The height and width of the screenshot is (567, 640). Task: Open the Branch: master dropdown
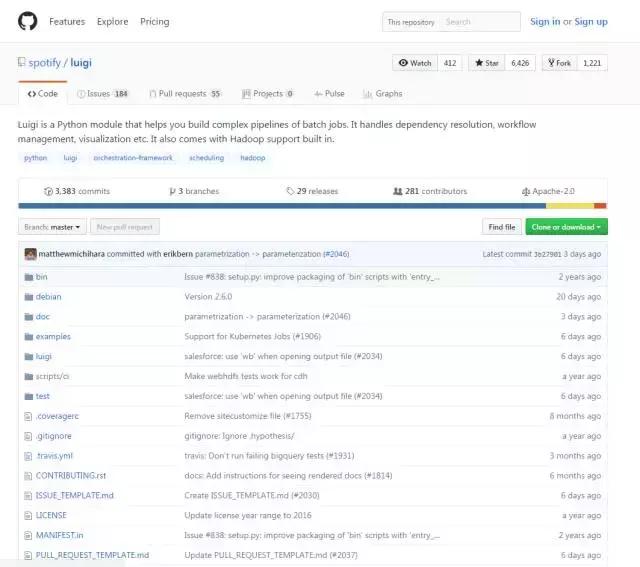pos(52,227)
